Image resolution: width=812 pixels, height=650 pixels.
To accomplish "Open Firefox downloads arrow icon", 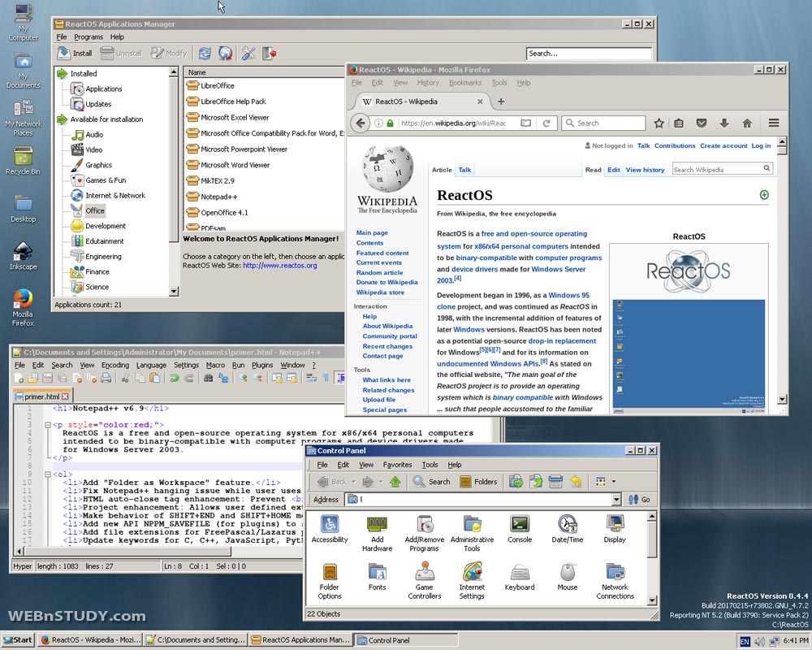I will [724, 123].
